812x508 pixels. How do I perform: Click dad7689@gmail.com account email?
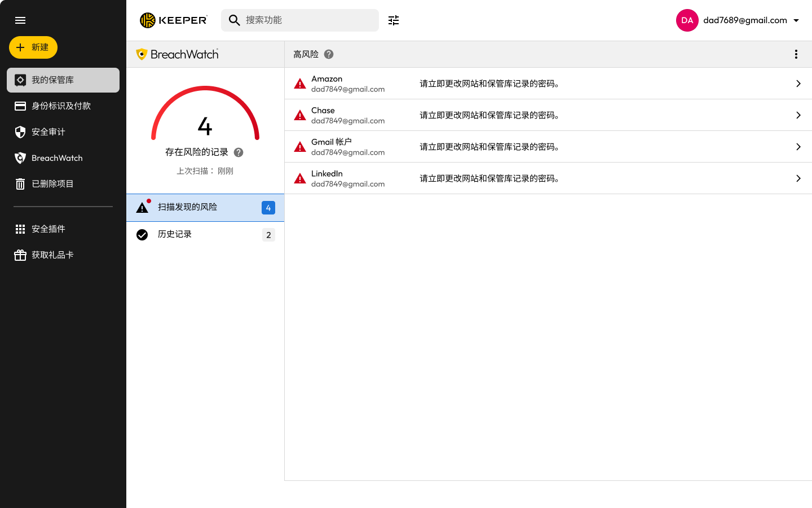(x=745, y=20)
